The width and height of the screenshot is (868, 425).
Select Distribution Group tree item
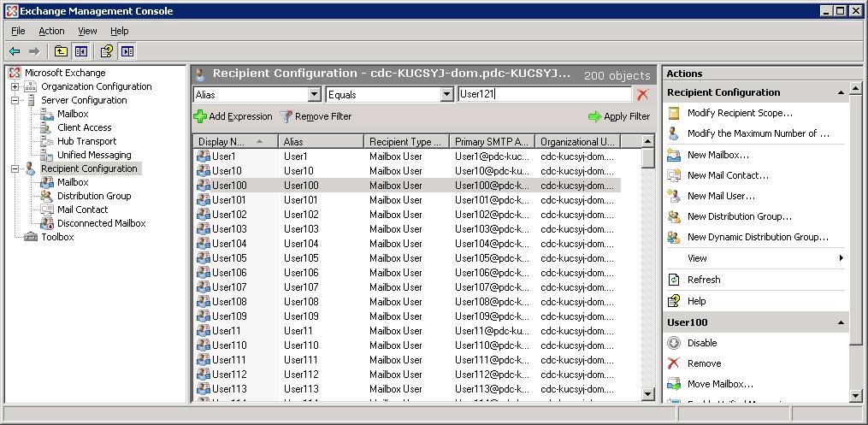pos(94,196)
